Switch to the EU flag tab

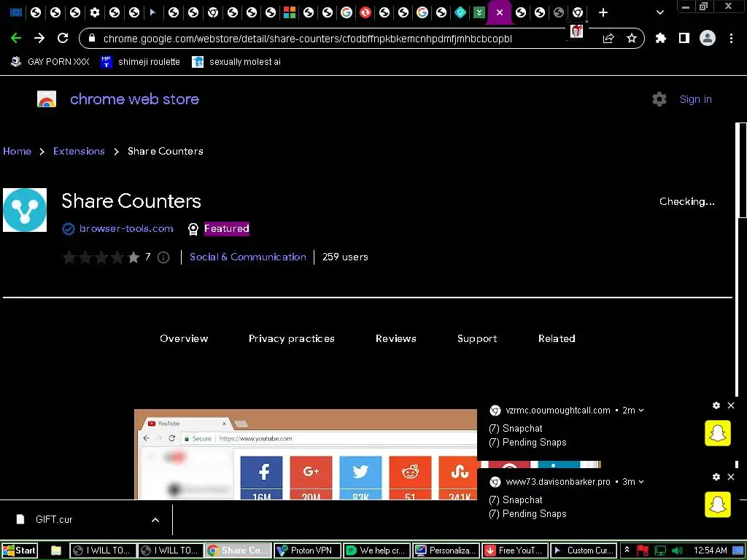[x=16, y=12]
